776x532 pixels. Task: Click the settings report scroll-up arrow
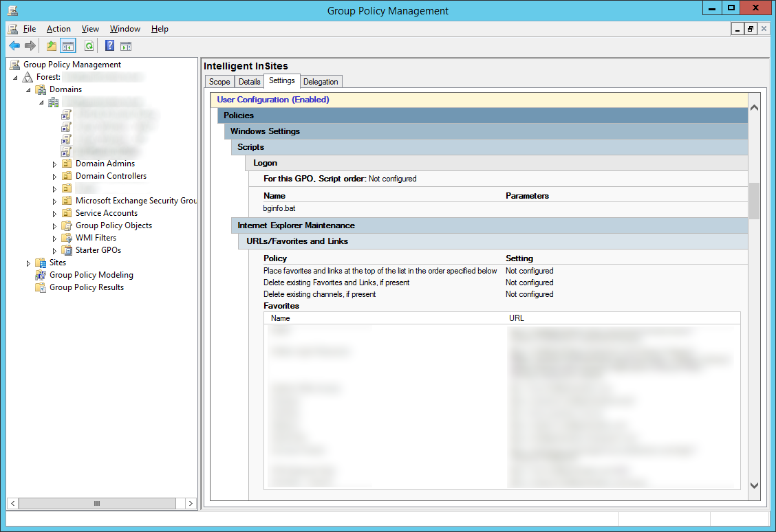point(754,107)
